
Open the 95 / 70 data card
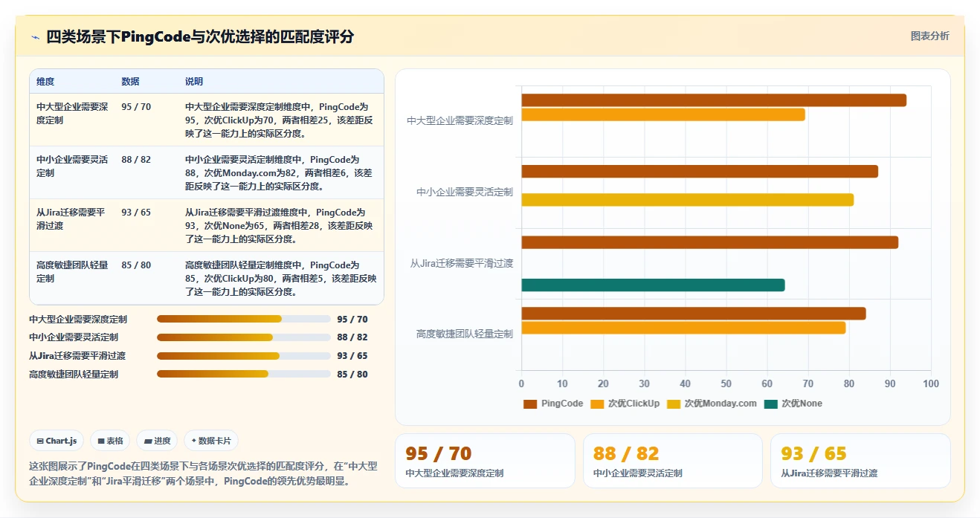click(485, 461)
